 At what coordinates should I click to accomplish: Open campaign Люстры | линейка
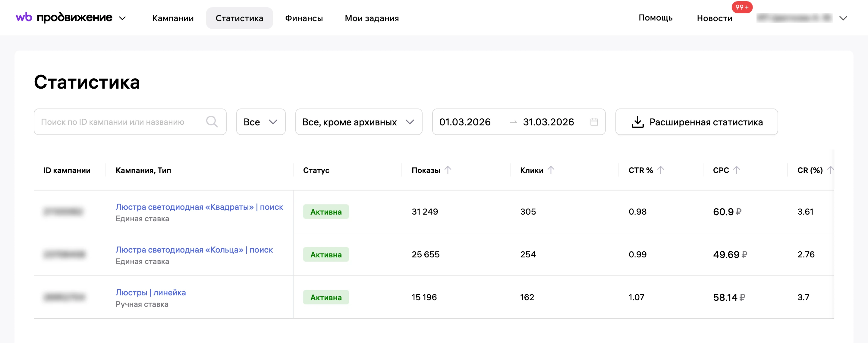(x=151, y=292)
